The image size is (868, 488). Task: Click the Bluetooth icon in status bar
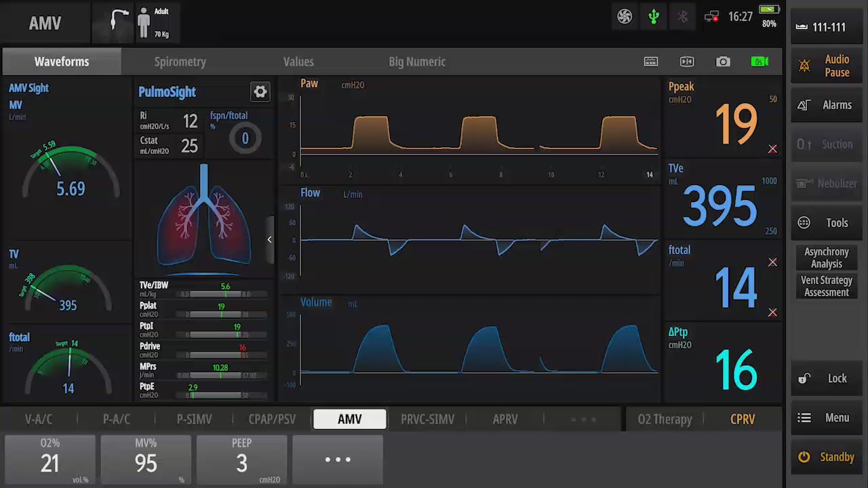pos(683,17)
